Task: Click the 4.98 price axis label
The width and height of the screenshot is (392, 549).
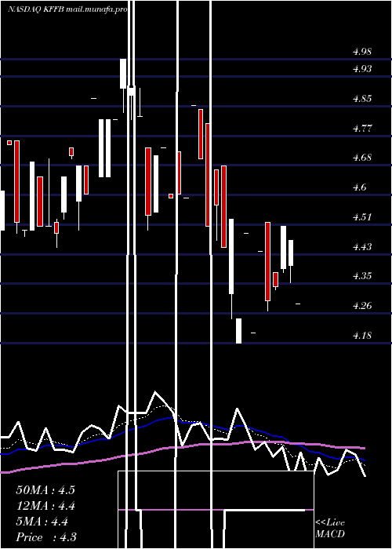Action: (362, 52)
